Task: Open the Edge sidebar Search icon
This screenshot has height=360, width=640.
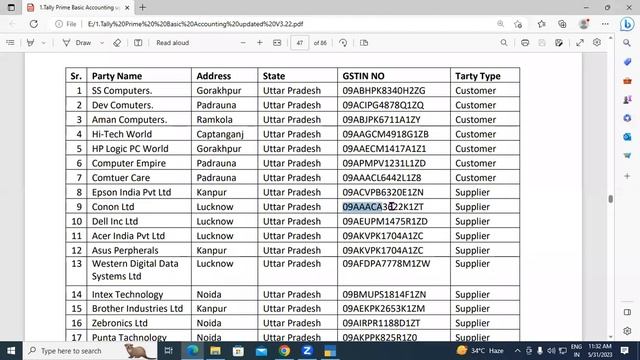Action: point(627,43)
